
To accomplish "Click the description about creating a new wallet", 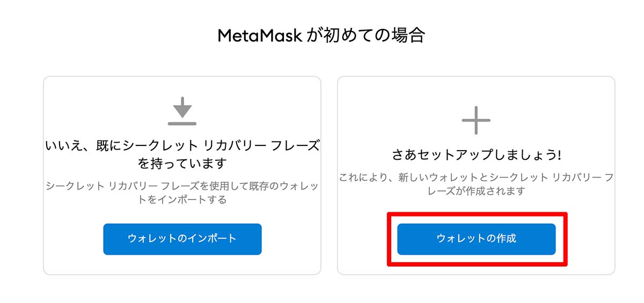I will pyautogui.click(x=476, y=184).
